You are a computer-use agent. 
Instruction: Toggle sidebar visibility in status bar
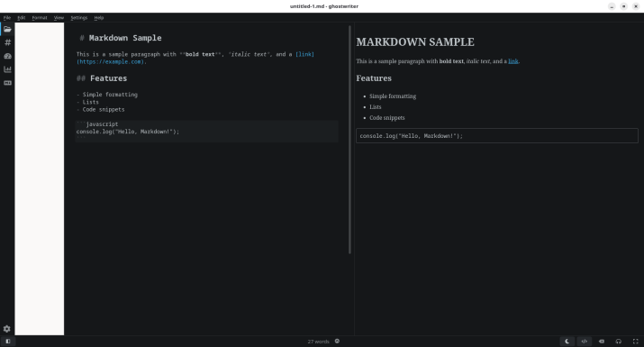[x=8, y=342]
